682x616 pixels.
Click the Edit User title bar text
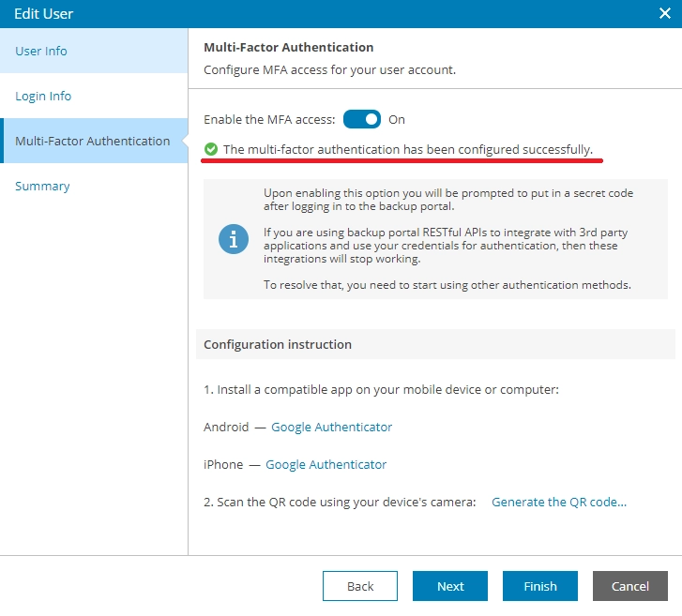point(43,14)
